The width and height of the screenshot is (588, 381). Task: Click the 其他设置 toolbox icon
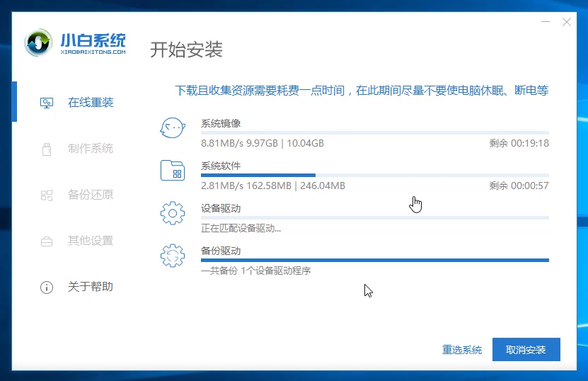[47, 241]
